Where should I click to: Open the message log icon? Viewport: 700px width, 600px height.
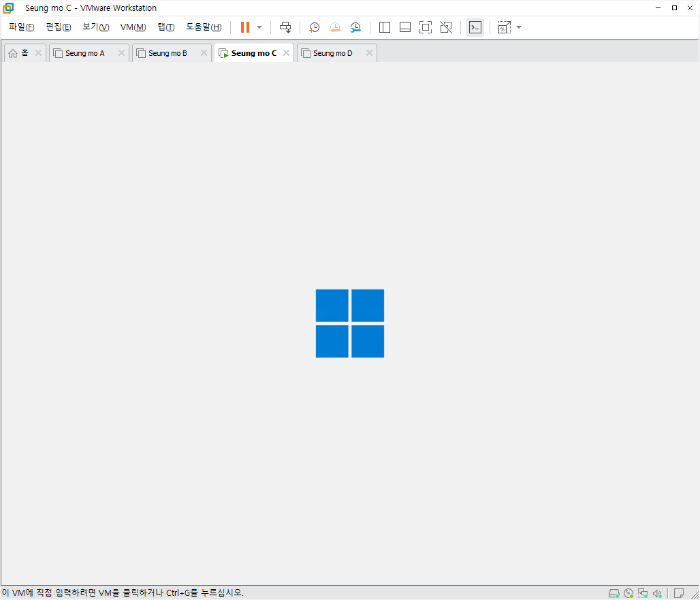(679, 593)
